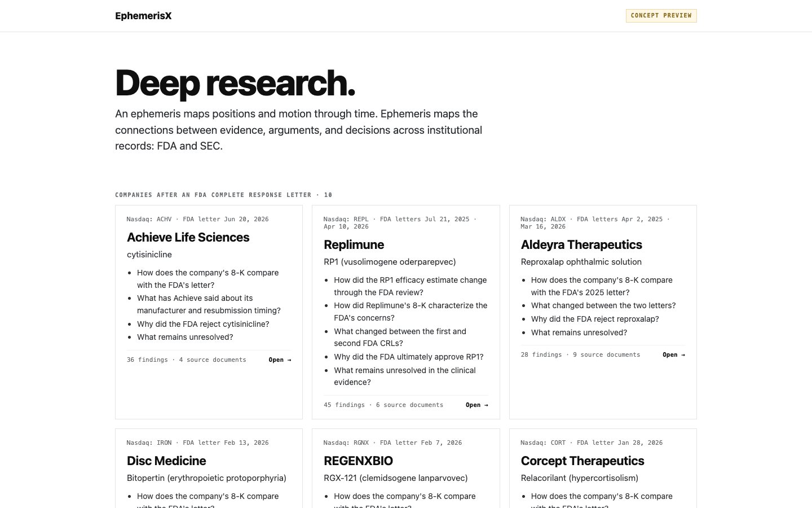Click "28 findings · 9 source documents"
Viewport: 812px width, 508px height.
[x=581, y=355]
